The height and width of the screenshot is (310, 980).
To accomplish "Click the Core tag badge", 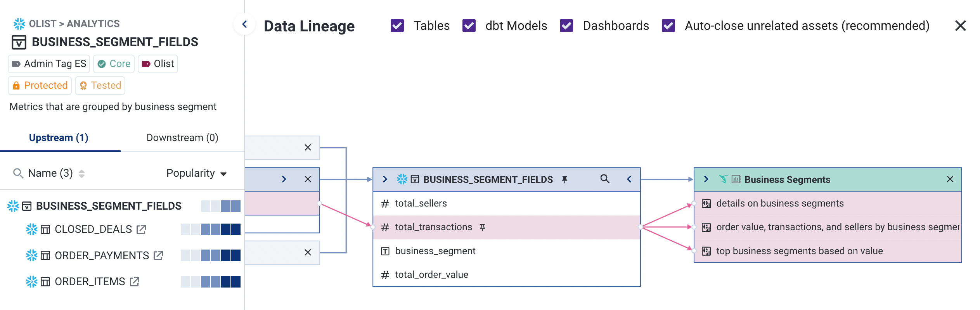I will coord(114,64).
